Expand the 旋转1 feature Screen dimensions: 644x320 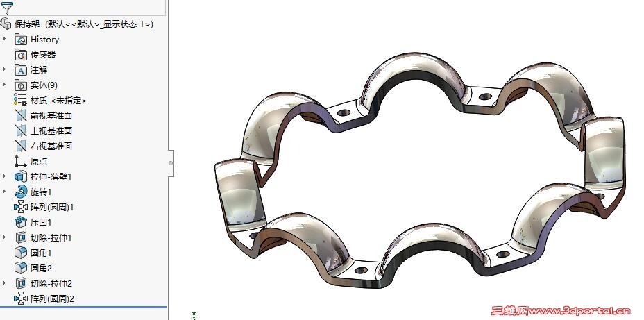click(5, 192)
